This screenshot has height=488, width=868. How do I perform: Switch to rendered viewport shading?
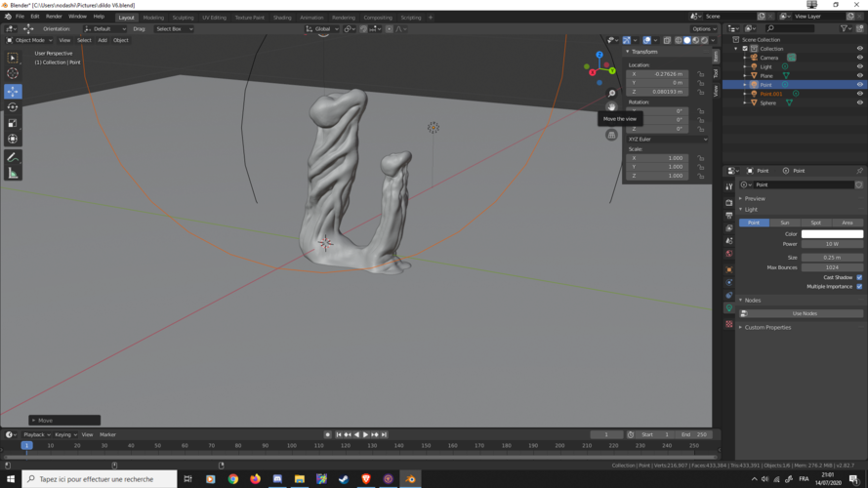[705, 40]
